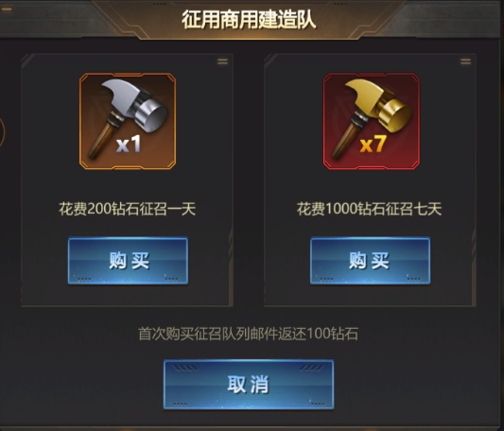504x431 pixels.
Task: Click empty area below left 购买 button
Action: click(x=128, y=295)
